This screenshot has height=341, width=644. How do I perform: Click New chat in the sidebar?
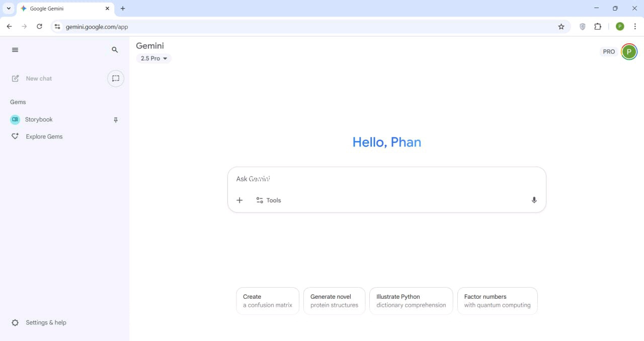[x=39, y=79]
